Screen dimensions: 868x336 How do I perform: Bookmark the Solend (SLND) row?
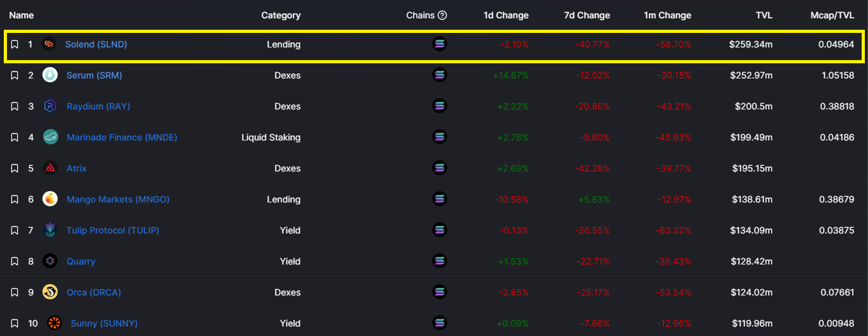point(15,45)
